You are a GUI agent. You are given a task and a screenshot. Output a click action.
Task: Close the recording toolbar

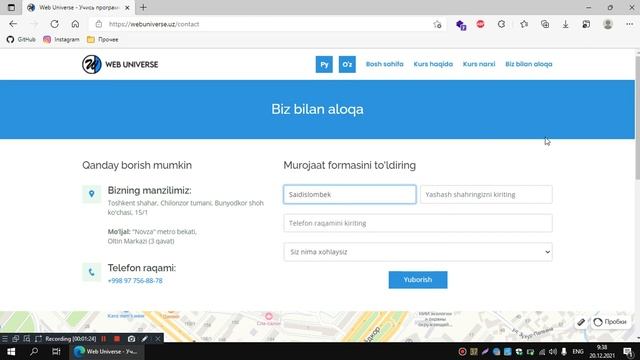[158, 339]
